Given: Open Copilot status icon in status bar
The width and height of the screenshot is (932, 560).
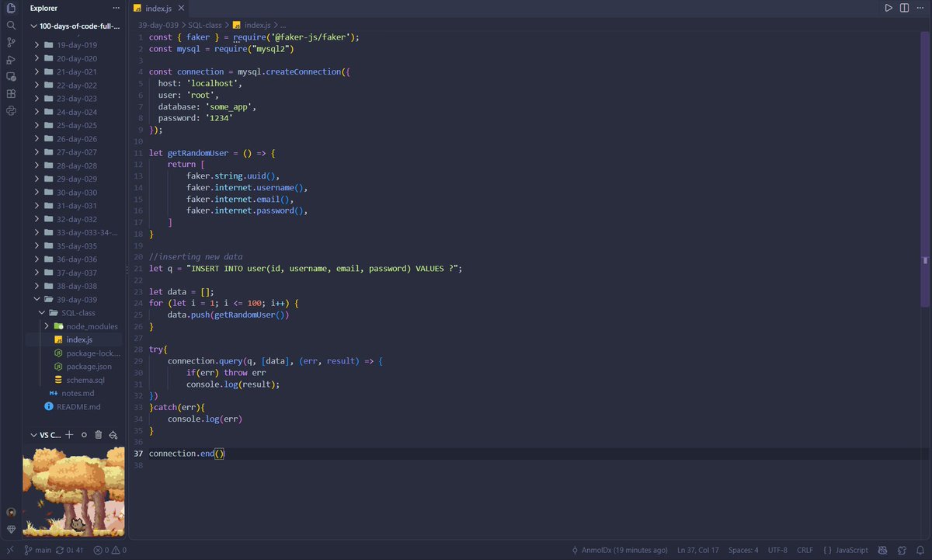Looking at the screenshot, I should coord(884,550).
